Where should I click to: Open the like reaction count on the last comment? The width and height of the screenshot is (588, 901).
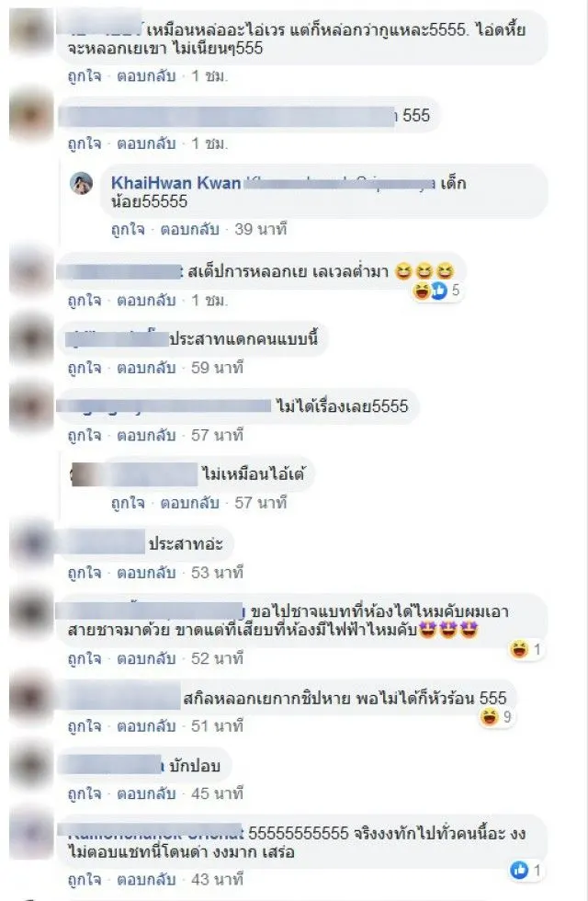pyautogui.click(x=525, y=871)
